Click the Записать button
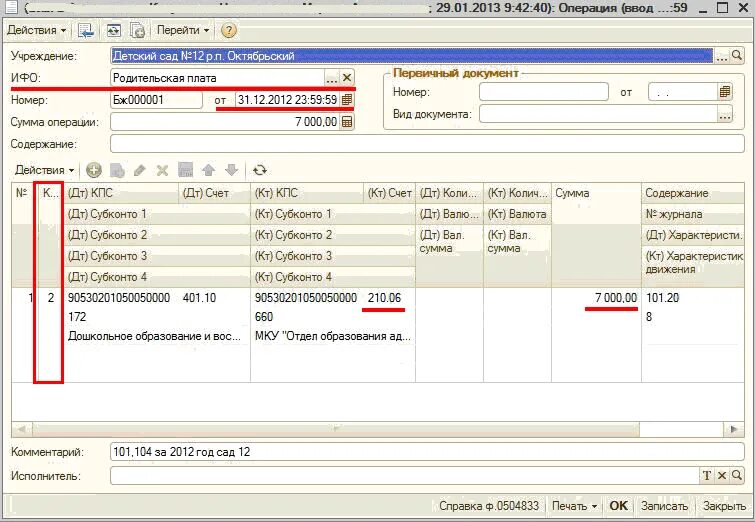755x522 pixels. click(x=664, y=506)
